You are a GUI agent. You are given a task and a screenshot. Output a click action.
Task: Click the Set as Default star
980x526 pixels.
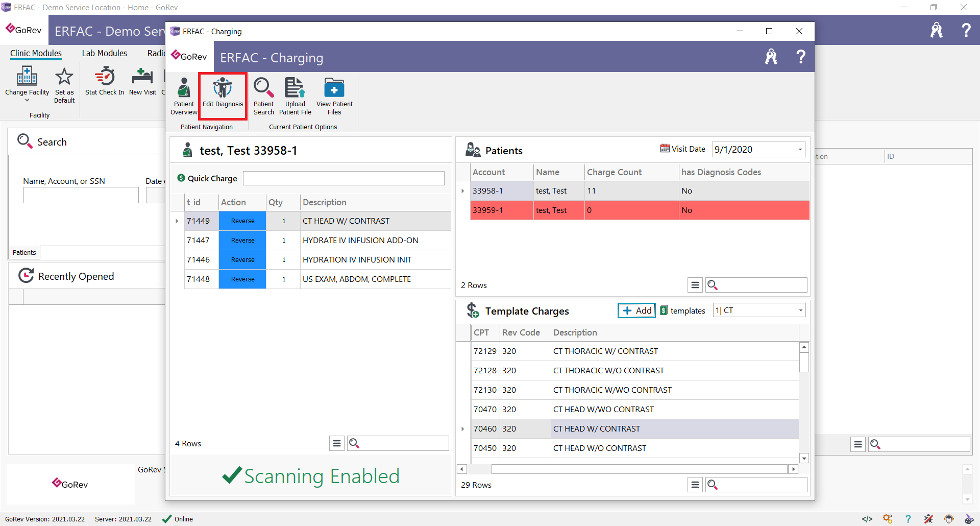(x=64, y=85)
